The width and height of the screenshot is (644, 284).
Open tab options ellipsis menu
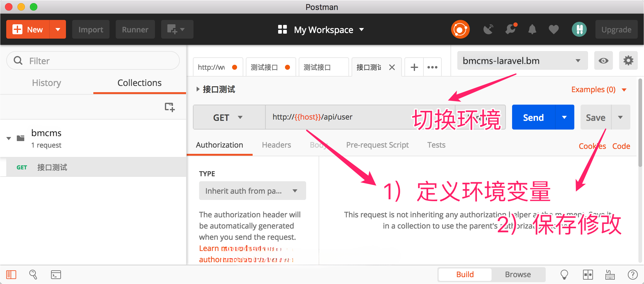pyautogui.click(x=432, y=67)
